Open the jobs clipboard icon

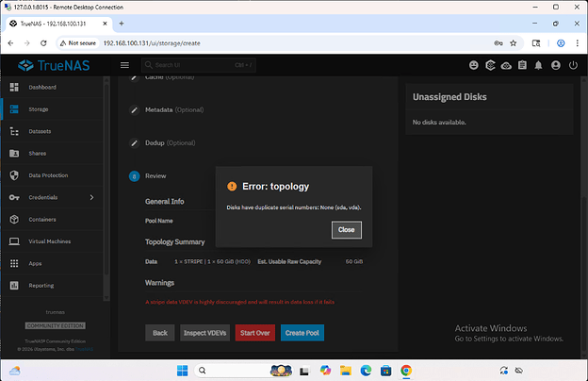click(x=522, y=65)
